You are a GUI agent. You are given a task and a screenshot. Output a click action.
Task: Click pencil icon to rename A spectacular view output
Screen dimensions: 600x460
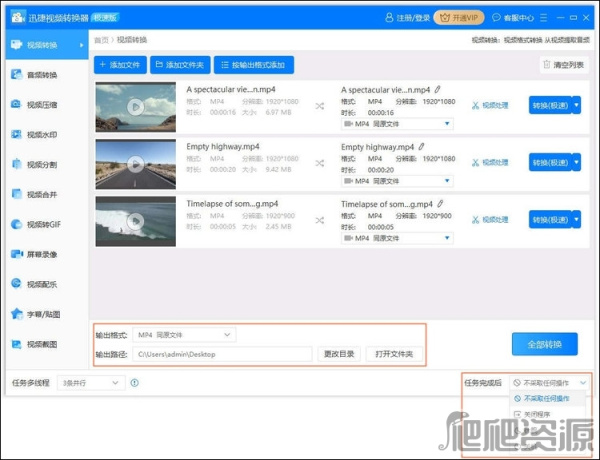pos(437,90)
